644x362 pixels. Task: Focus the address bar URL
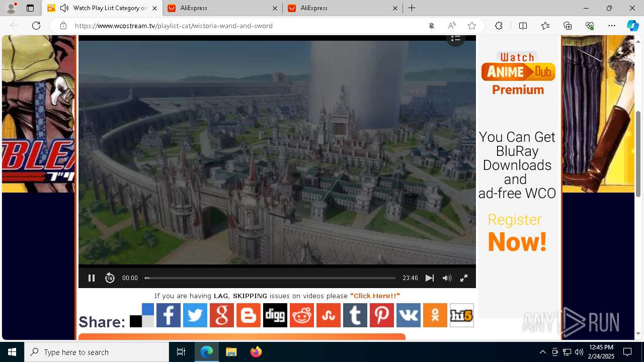174,26
